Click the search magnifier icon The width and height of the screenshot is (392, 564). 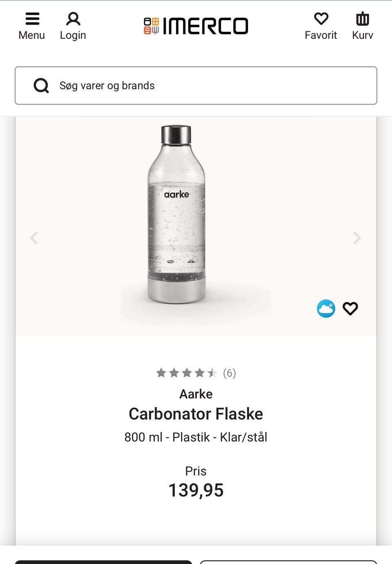41,85
